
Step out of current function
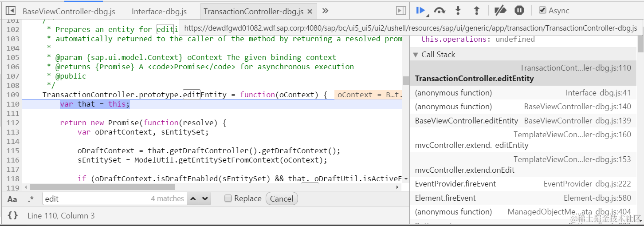[x=477, y=11]
